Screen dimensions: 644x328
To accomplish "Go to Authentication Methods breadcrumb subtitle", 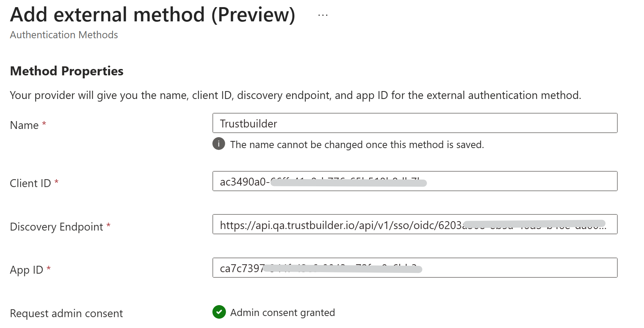I will [x=64, y=35].
